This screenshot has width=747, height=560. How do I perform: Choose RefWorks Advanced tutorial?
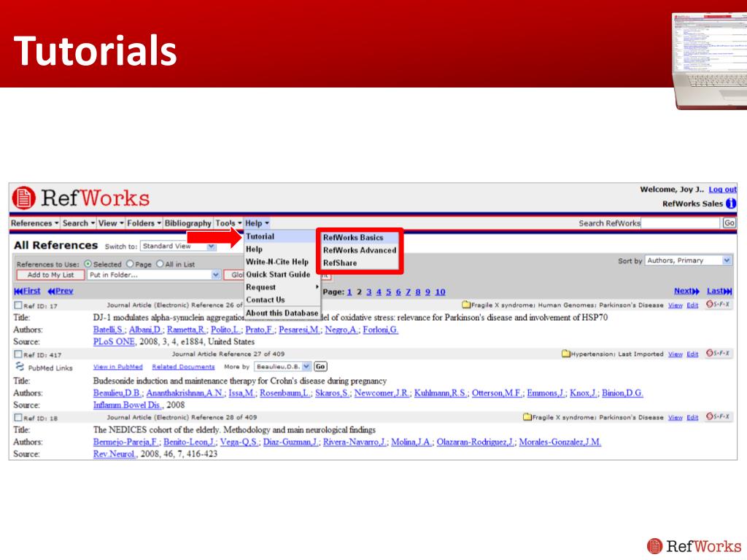click(360, 250)
